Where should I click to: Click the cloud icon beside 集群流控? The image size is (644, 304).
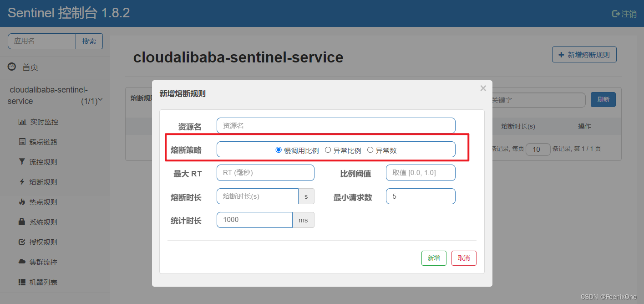[x=22, y=262]
